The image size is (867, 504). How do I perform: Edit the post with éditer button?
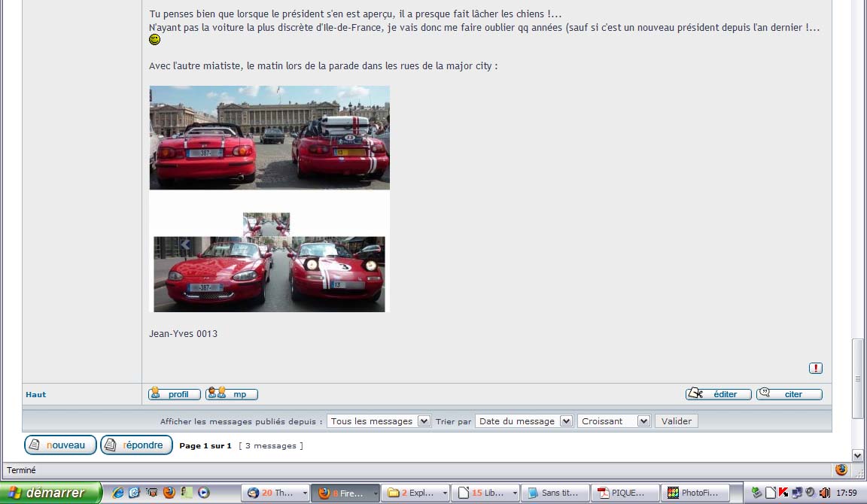point(718,394)
